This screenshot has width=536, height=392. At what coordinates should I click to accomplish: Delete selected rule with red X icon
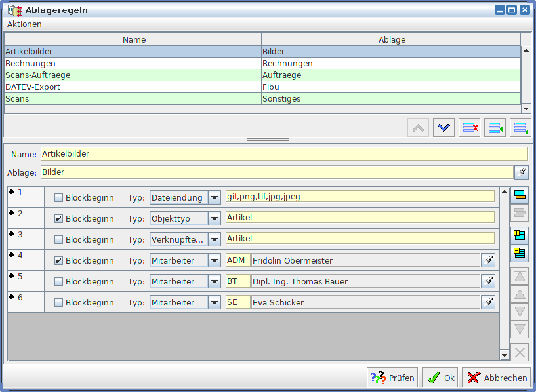point(469,128)
